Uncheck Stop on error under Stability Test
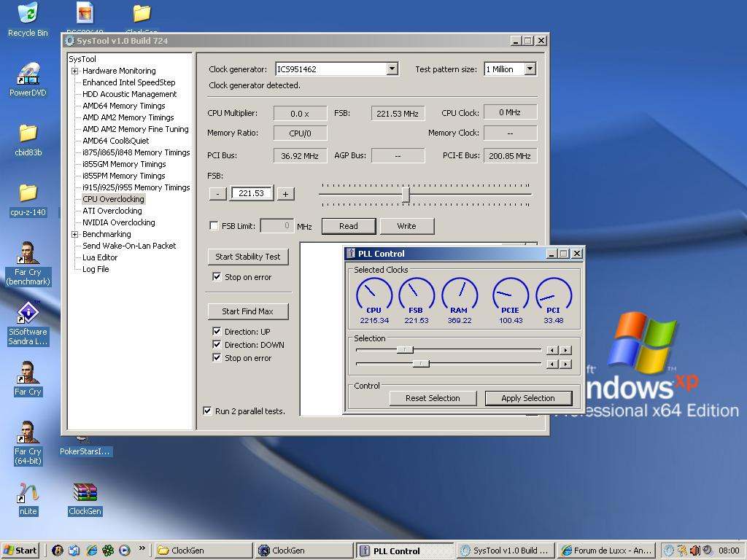The image size is (747, 560). click(x=217, y=276)
